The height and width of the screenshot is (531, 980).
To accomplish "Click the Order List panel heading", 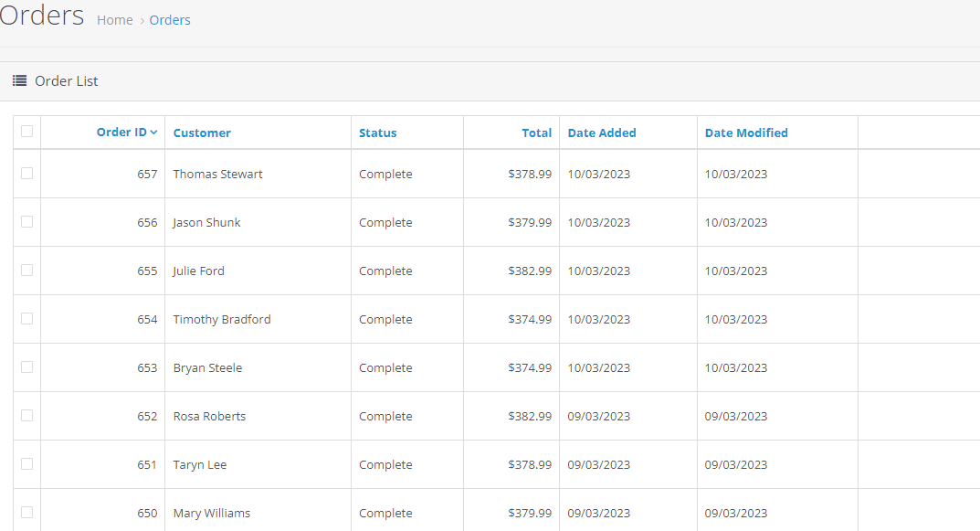I will [x=66, y=81].
